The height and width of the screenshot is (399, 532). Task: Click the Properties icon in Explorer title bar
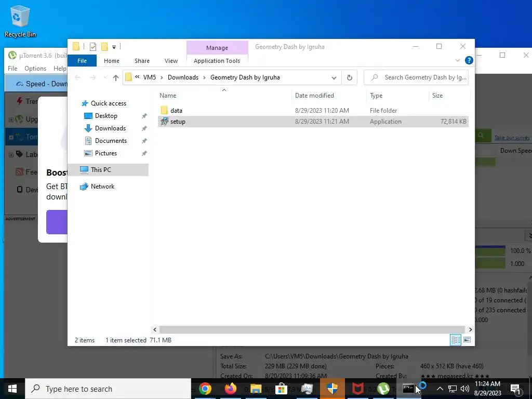click(x=92, y=47)
